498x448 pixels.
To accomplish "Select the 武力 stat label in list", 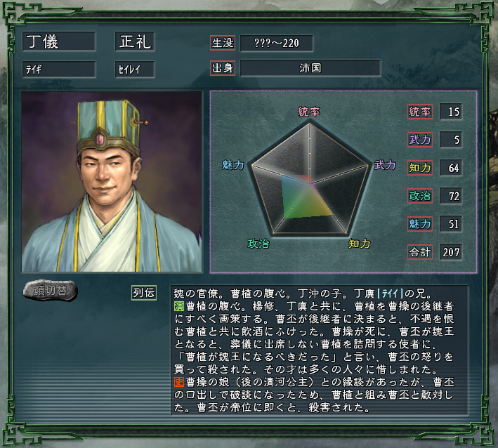I will [420, 140].
